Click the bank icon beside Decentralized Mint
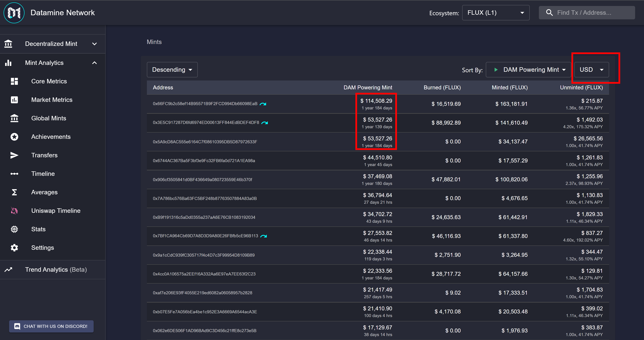Image resolution: width=644 pixels, height=340 pixels. pyautogui.click(x=8, y=44)
